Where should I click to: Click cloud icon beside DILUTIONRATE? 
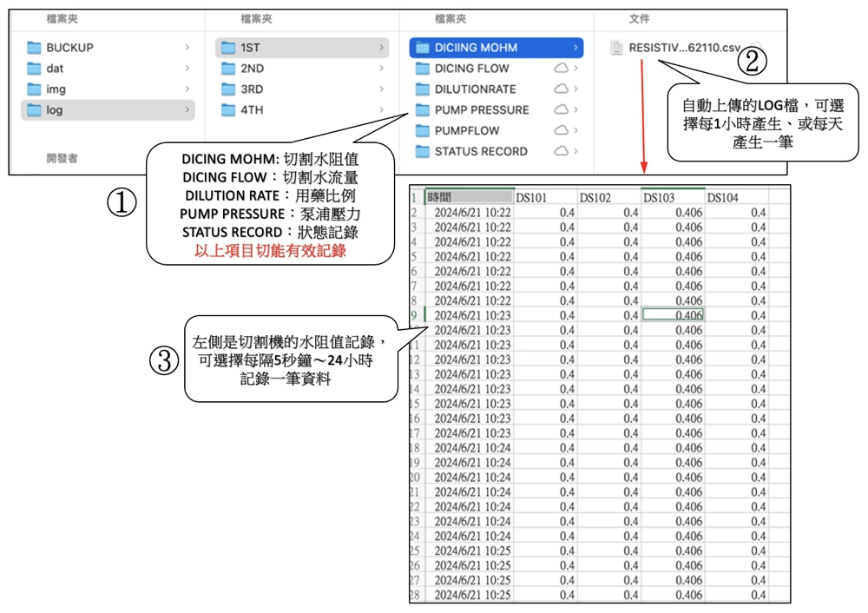561,89
